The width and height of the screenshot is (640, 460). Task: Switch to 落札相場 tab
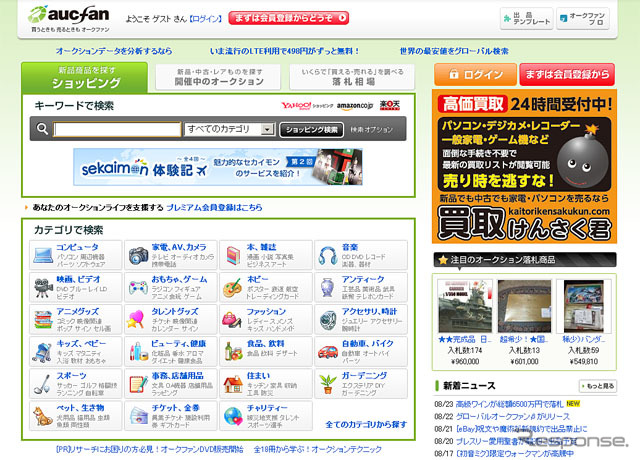point(352,77)
